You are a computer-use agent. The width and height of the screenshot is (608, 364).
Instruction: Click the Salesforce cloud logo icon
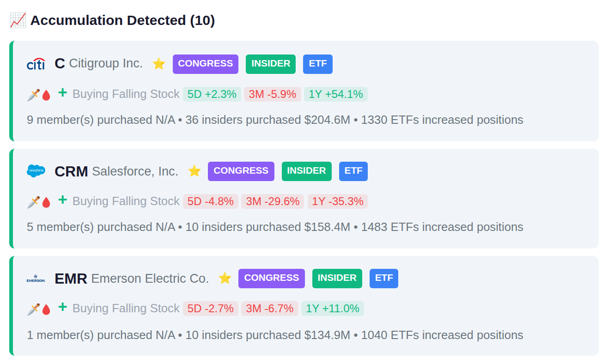[x=36, y=171]
